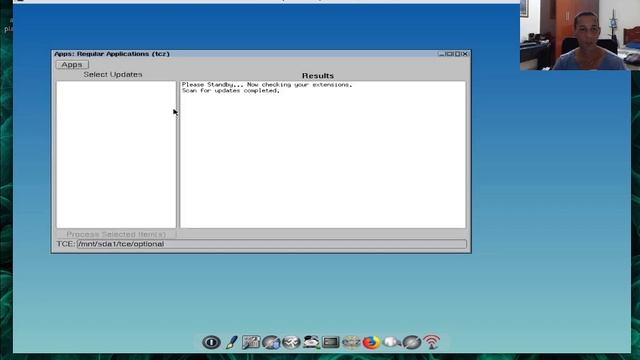The height and width of the screenshot is (360, 640).
Task: Close the Apps window
Action: pos(465,54)
